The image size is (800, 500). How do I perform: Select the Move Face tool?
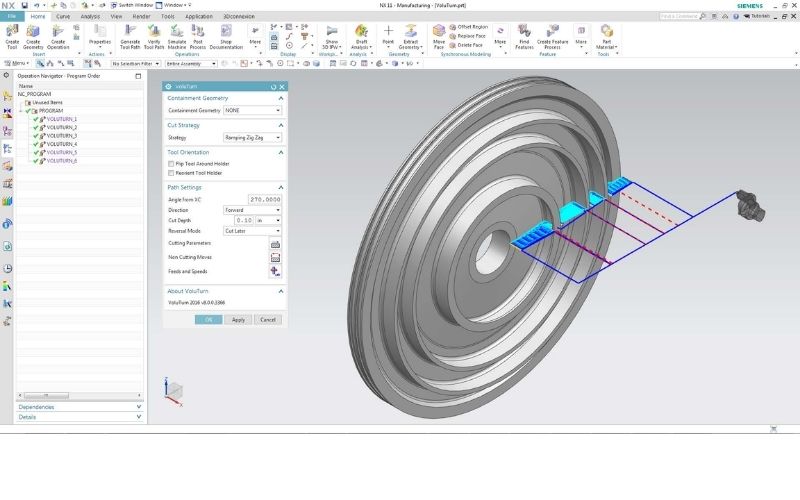click(439, 37)
